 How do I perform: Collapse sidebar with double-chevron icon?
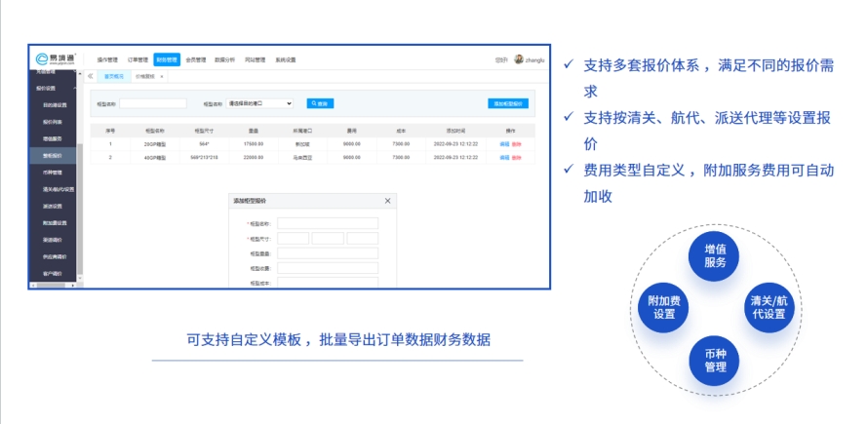(x=91, y=76)
